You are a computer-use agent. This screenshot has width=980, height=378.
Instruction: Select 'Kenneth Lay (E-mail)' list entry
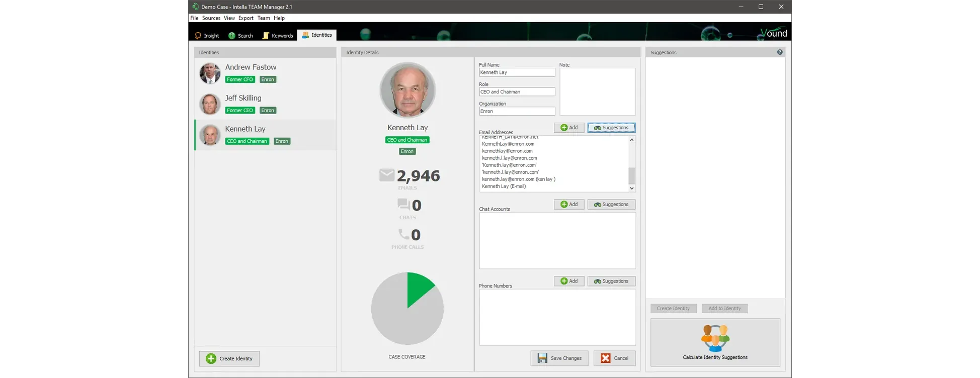point(504,186)
